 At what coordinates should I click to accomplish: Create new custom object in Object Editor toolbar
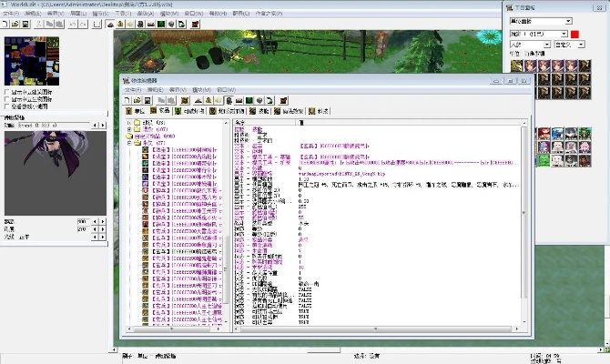[185, 100]
